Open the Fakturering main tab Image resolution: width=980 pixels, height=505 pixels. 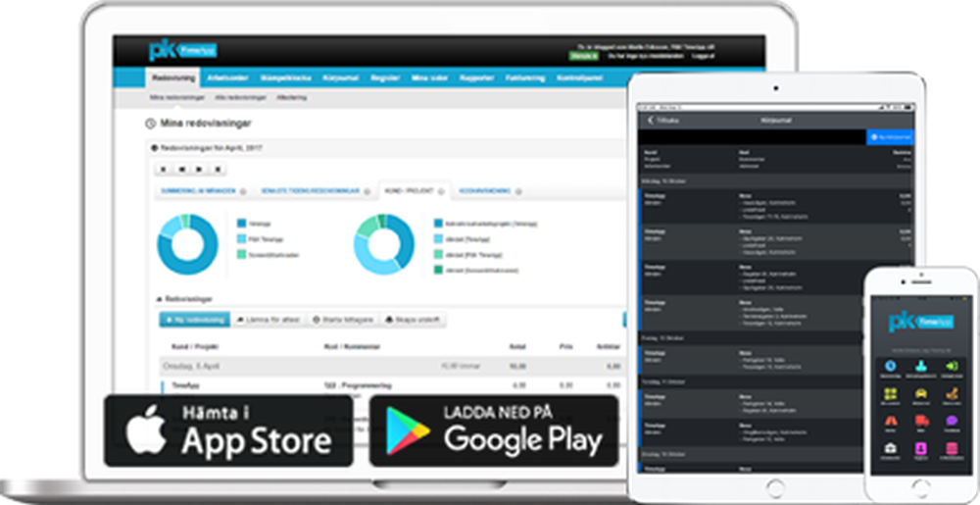525,78
